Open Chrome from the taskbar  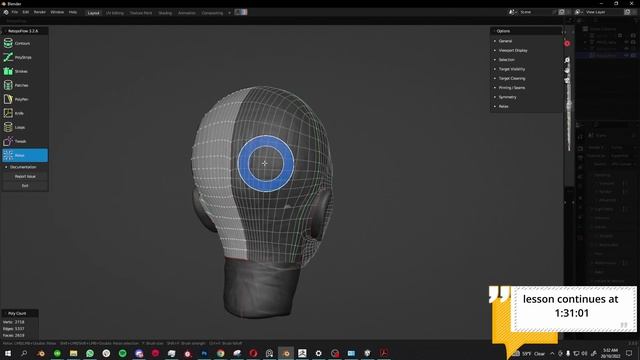tap(220, 353)
